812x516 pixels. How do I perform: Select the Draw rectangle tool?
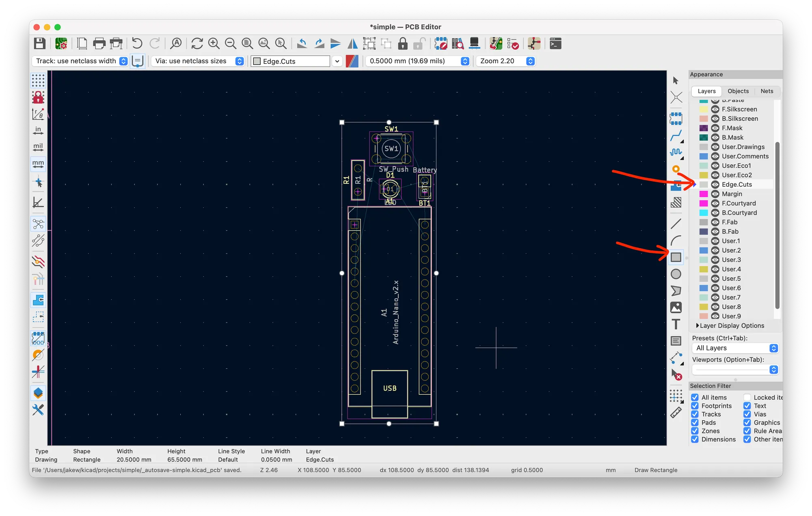[x=676, y=257]
